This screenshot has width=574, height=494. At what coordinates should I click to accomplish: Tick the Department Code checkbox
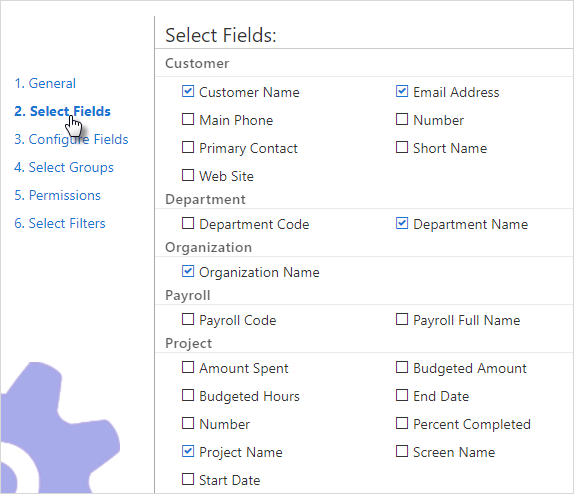pos(188,223)
